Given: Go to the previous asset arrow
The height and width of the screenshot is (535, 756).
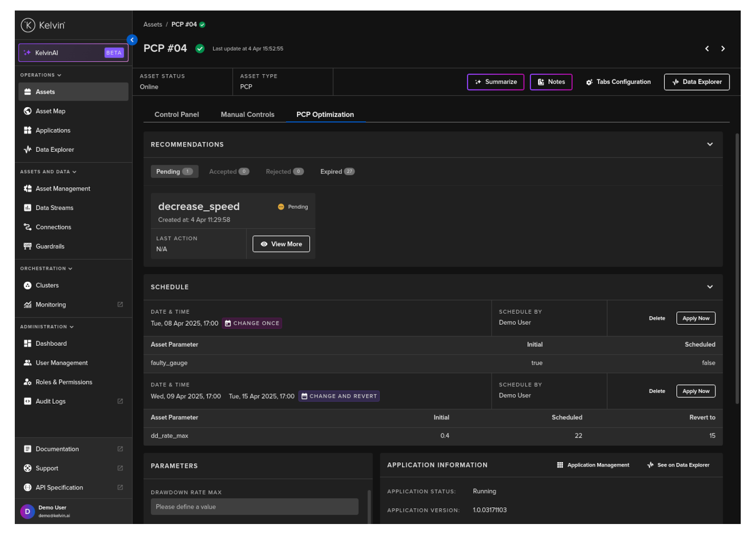Looking at the screenshot, I should pyautogui.click(x=707, y=49).
